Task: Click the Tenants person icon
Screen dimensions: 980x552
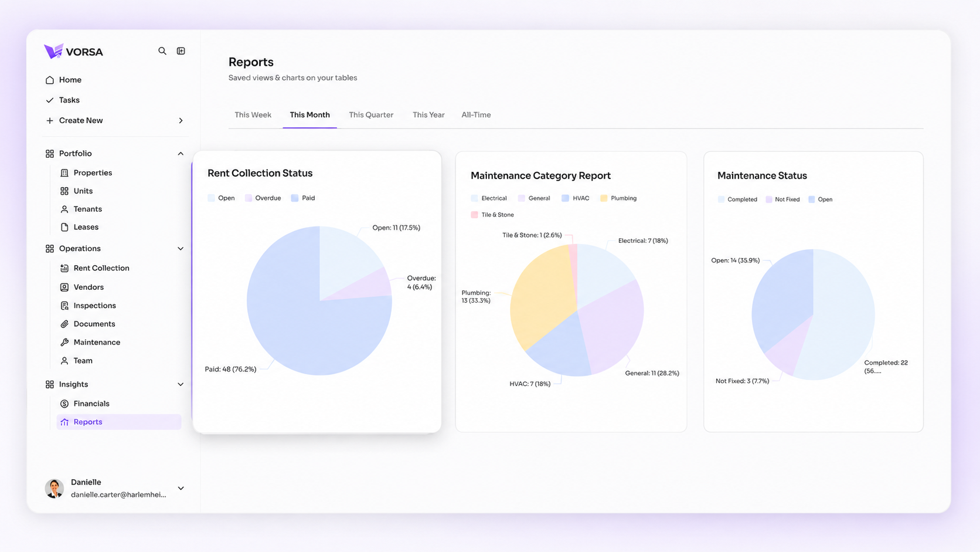Action: 64,209
